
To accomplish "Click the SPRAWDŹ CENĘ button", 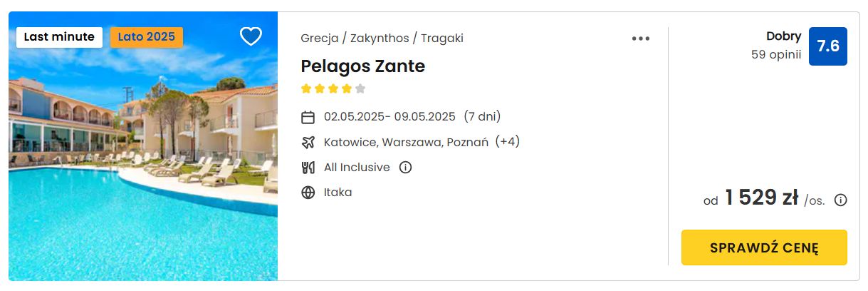I will click(x=764, y=247).
